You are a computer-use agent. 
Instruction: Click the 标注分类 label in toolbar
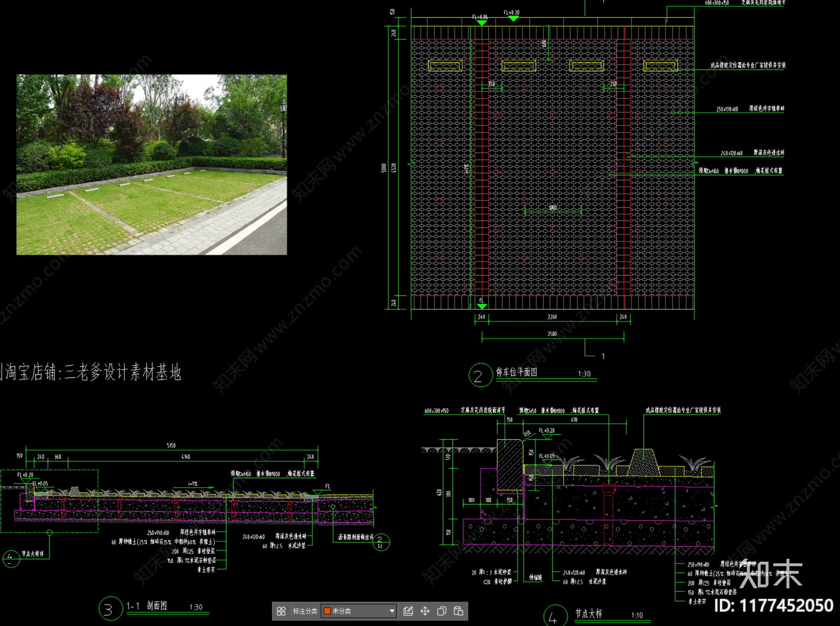click(305, 611)
